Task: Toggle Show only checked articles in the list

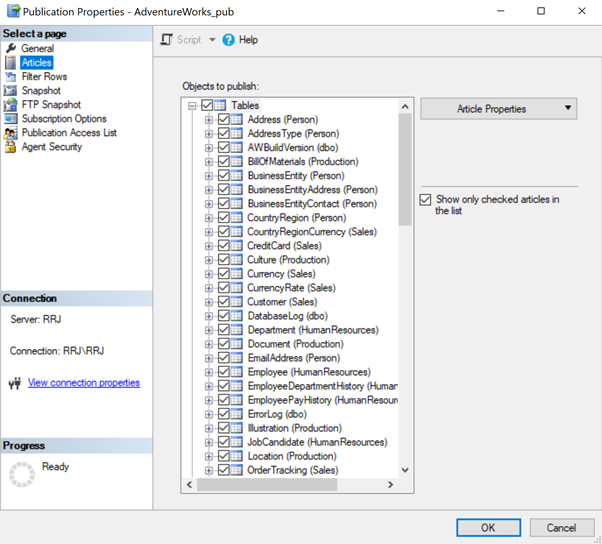Action: (425, 200)
